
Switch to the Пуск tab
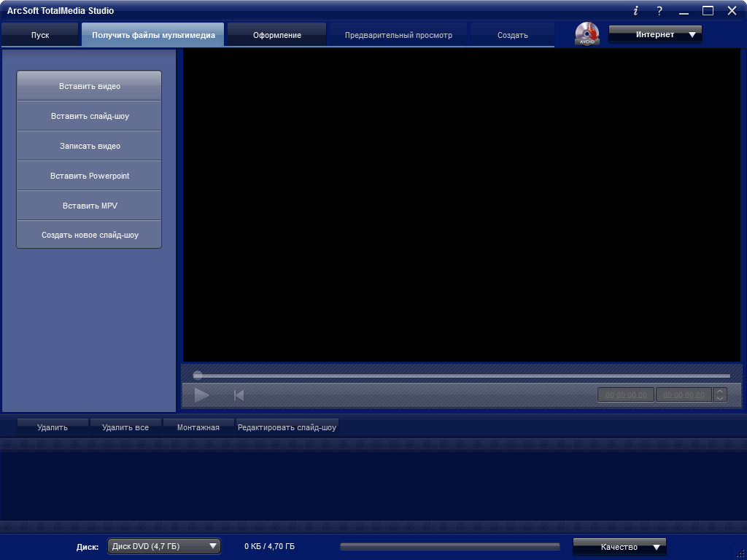click(40, 35)
